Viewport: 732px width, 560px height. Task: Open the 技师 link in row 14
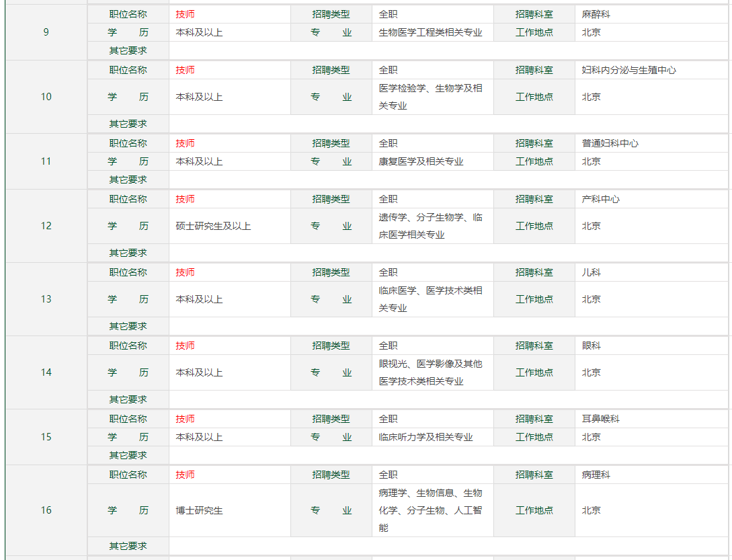(186, 346)
